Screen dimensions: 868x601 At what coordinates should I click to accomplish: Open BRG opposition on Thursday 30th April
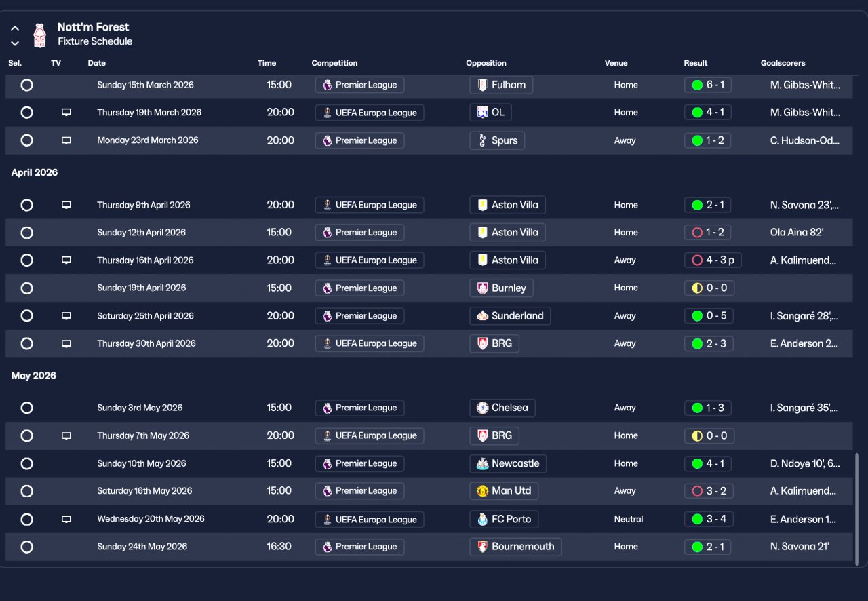(x=494, y=344)
